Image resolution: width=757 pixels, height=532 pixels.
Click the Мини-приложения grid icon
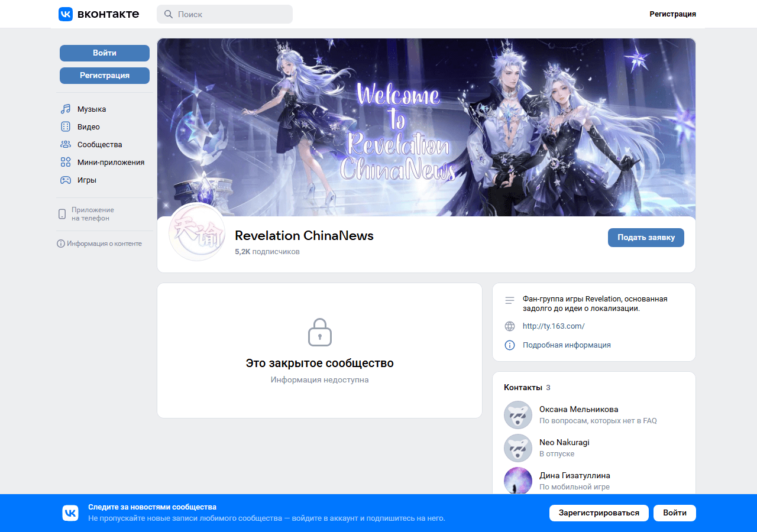[66, 163]
